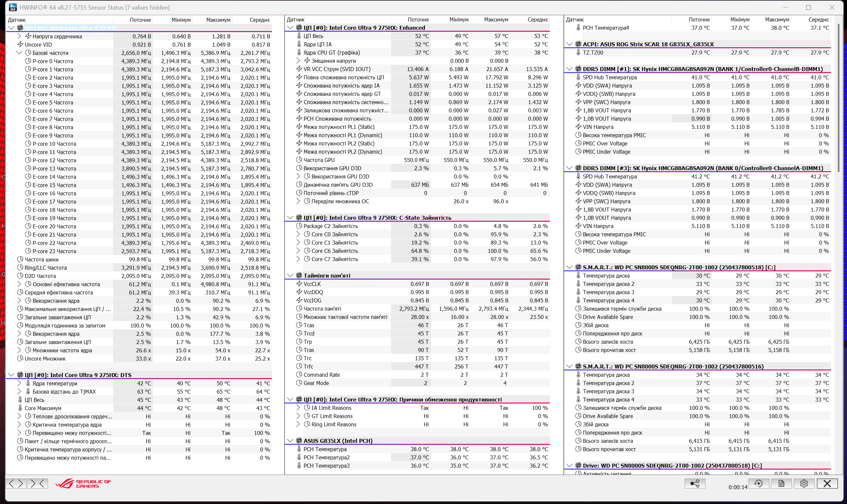Click the shrink-columns arrows button

pos(37,483)
